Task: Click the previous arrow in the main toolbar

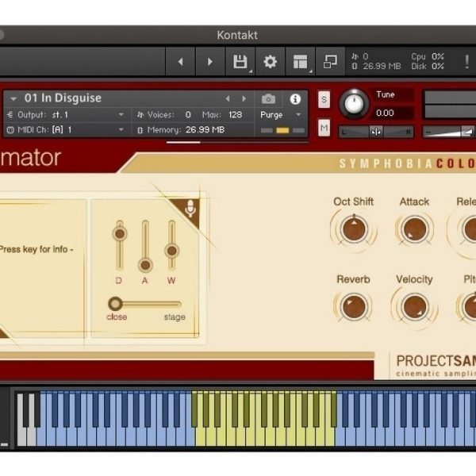Action: (x=181, y=62)
